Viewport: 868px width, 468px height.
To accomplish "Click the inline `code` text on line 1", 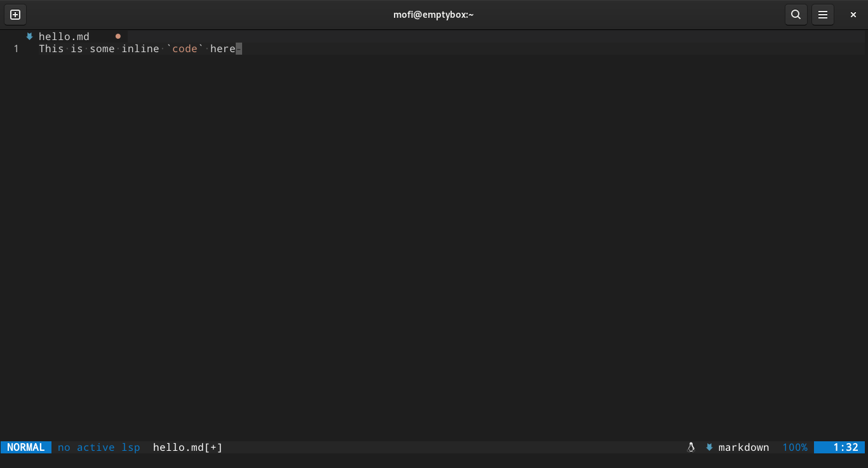I will [185, 48].
